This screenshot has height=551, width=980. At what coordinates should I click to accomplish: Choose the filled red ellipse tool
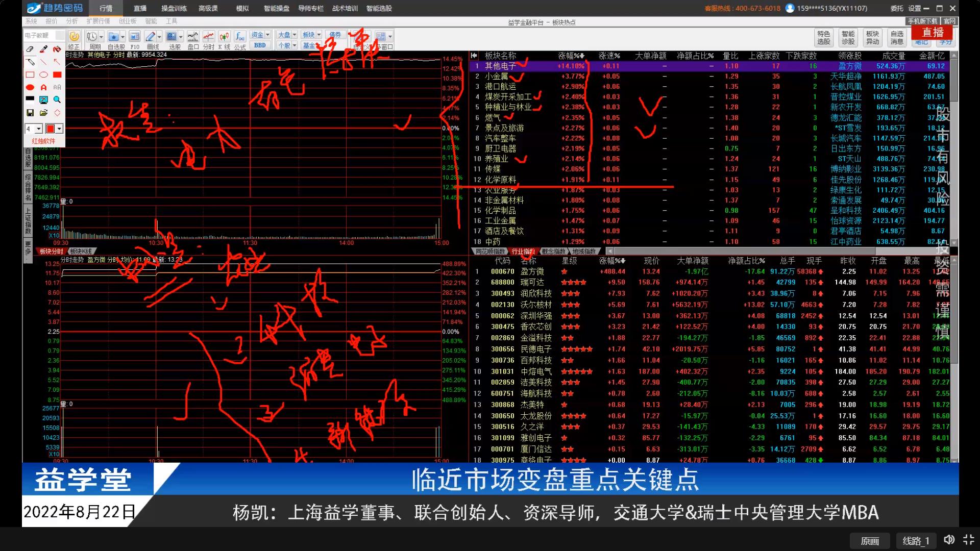click(x=30, y=87)
